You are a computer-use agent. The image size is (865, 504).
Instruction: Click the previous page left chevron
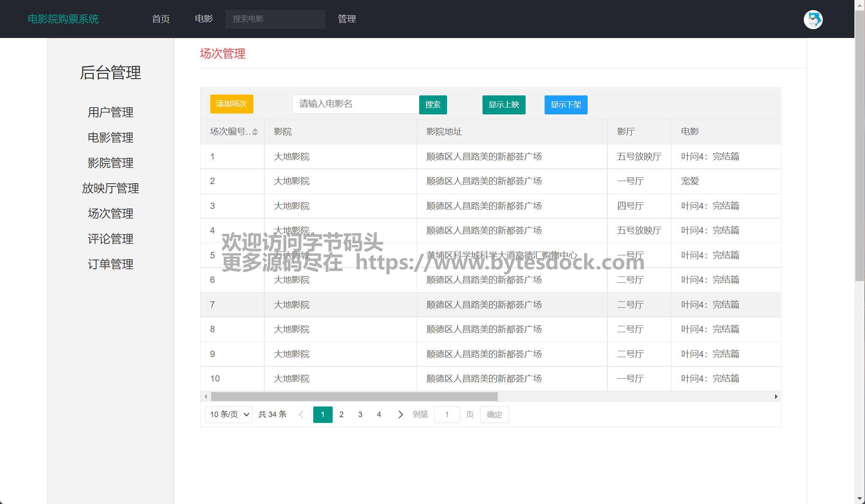[x=301, y=415]
